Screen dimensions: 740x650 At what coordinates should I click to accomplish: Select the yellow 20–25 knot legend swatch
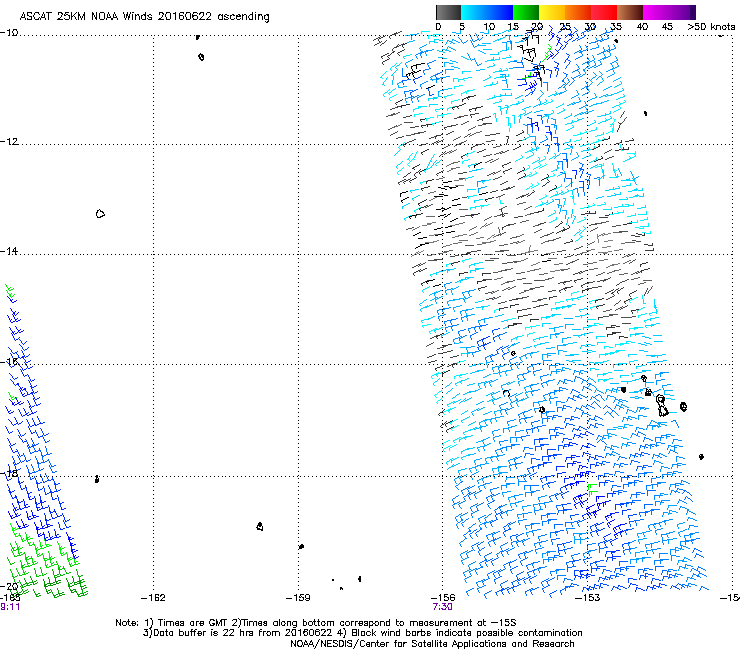click(552, 12)
